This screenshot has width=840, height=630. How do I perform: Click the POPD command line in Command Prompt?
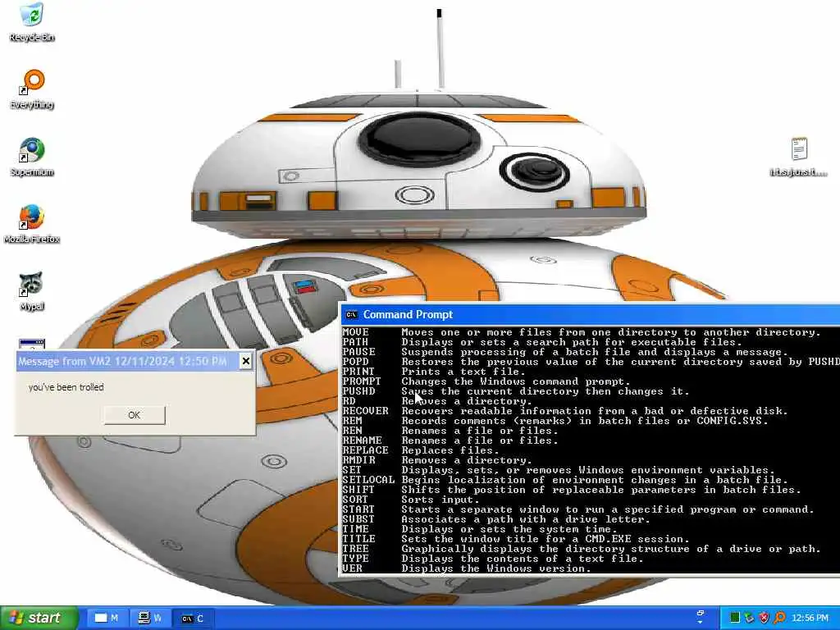[x=591, y=362]
